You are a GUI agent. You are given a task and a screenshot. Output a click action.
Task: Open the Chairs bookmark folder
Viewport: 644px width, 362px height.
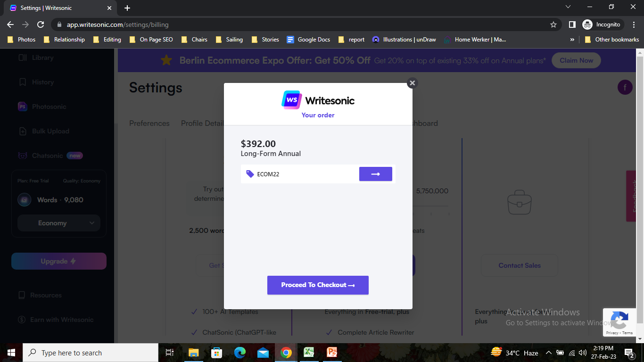(x=195, y=40)
